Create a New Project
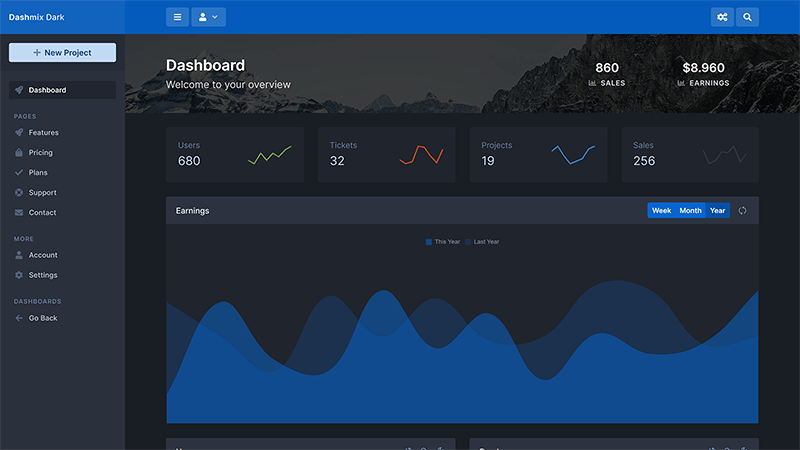The width and height of the screenshot is (800, 450). coord(62,53)
